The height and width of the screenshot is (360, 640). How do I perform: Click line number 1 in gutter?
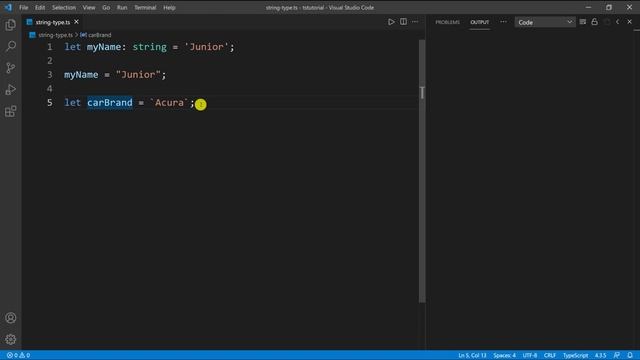coord(50,47)
